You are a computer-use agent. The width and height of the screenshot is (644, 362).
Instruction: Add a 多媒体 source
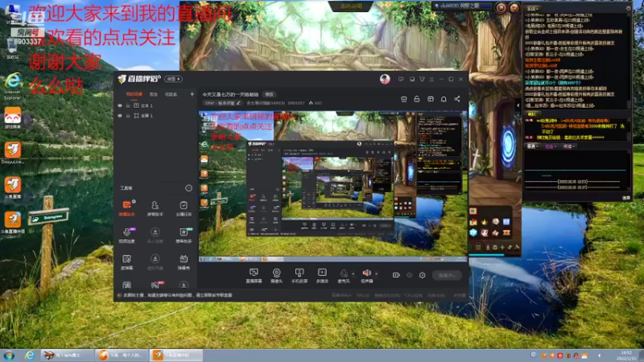322,275
